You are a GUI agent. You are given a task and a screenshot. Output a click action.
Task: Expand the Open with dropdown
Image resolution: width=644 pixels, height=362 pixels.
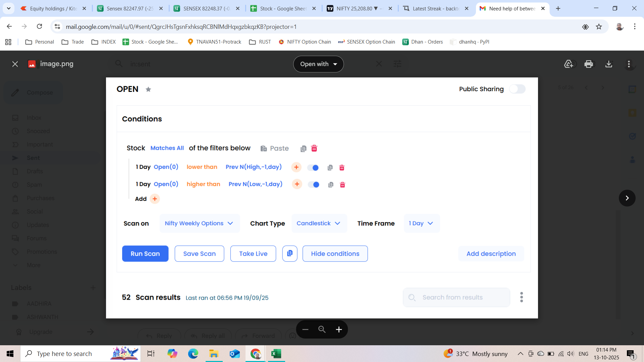pos(318,64)
